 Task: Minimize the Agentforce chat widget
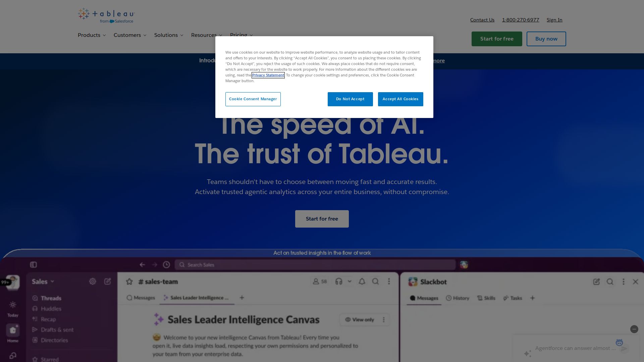(x=634, y=329)
